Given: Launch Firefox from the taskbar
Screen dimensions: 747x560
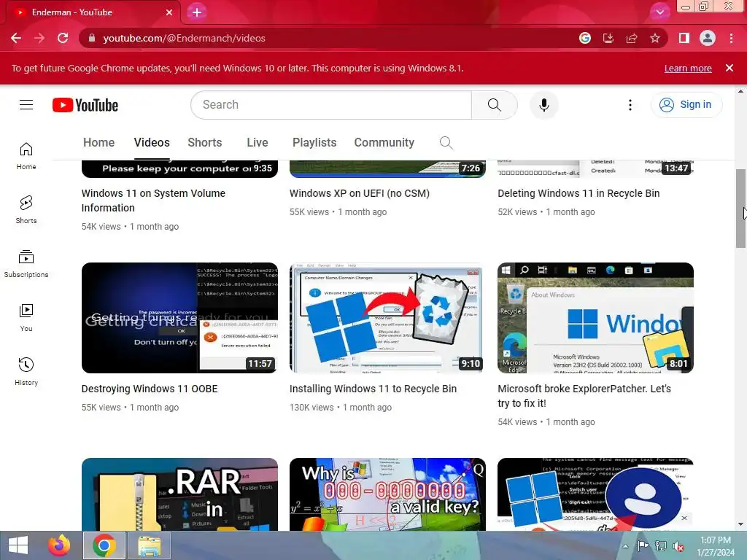Looking at the screenshot, I should (x=59, y=545).
